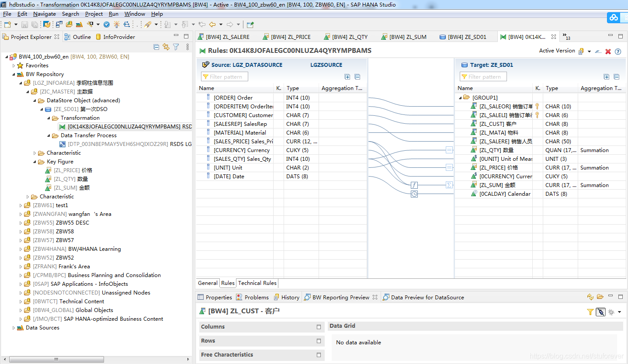628x364 pixels.
Task: Click the clock time-conversion rule node
Action: 414,194
